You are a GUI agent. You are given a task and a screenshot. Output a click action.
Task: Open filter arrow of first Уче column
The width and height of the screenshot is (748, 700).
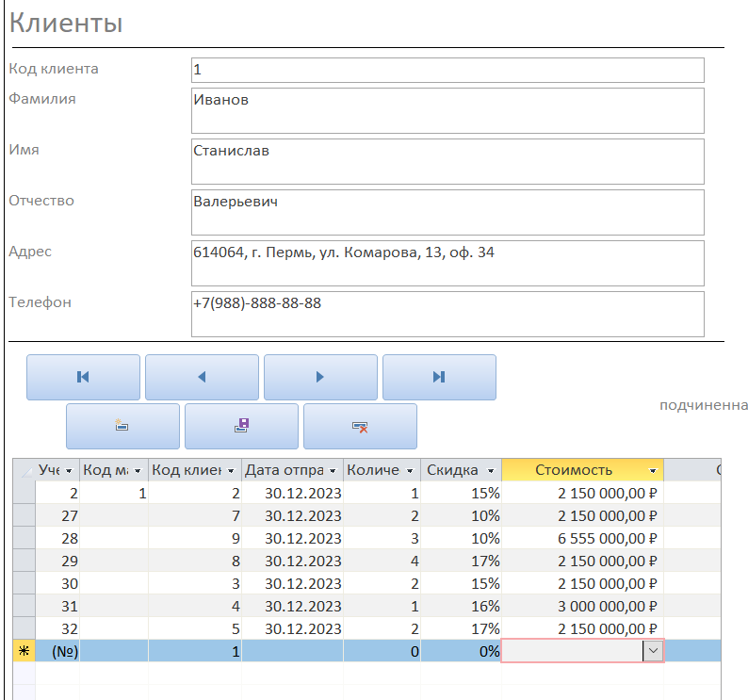click(x=69, y=471)
